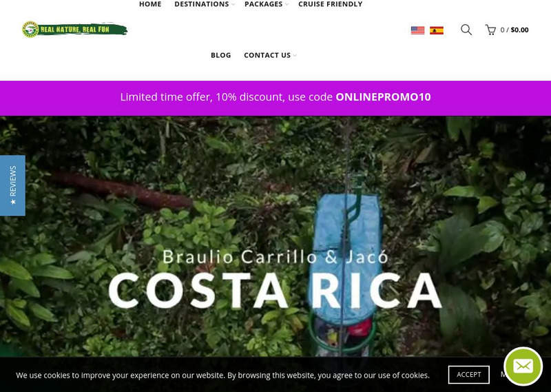Switch language with the US flag icon
The height and width of the screenshot is (392, 551).
[417, 30]
